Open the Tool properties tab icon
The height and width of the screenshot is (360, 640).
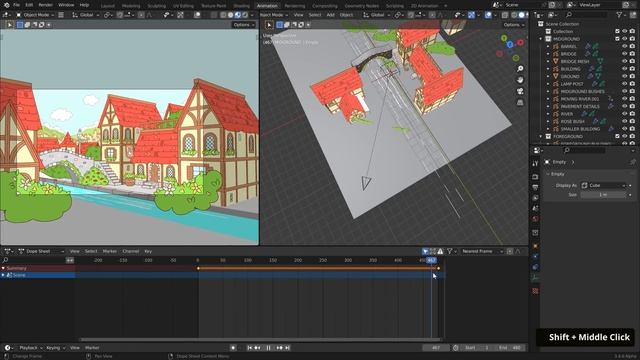click(x=535, y=164)
